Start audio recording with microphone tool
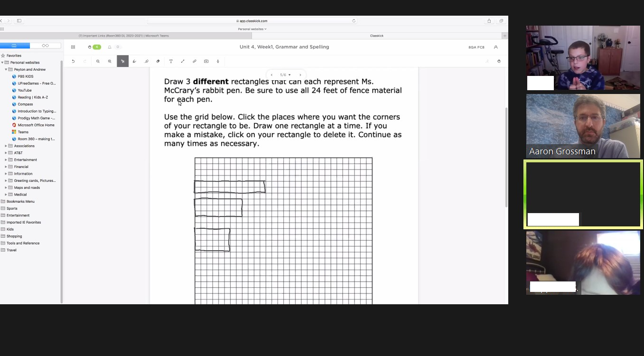 click(218, 61)
